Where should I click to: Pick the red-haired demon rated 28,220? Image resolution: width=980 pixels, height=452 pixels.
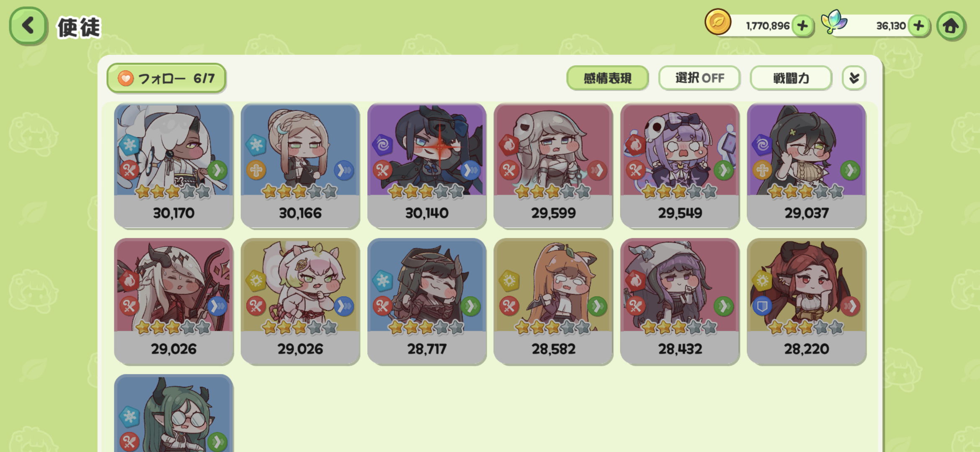point(806,302)
